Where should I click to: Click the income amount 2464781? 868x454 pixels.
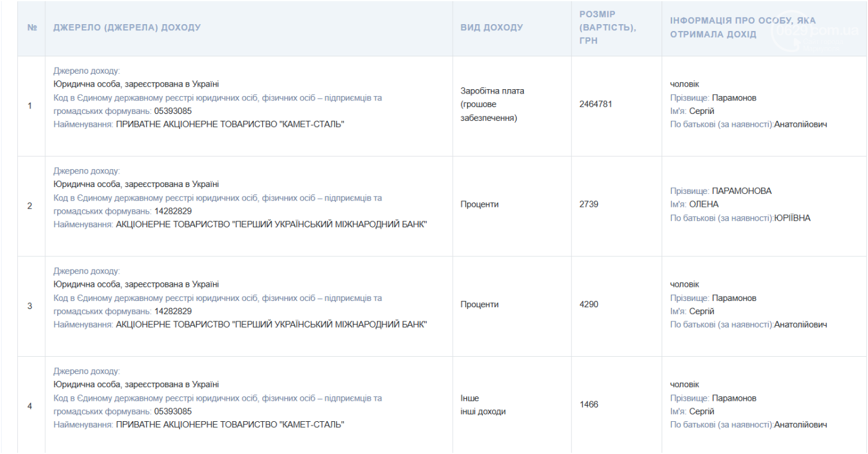[595, 104]
